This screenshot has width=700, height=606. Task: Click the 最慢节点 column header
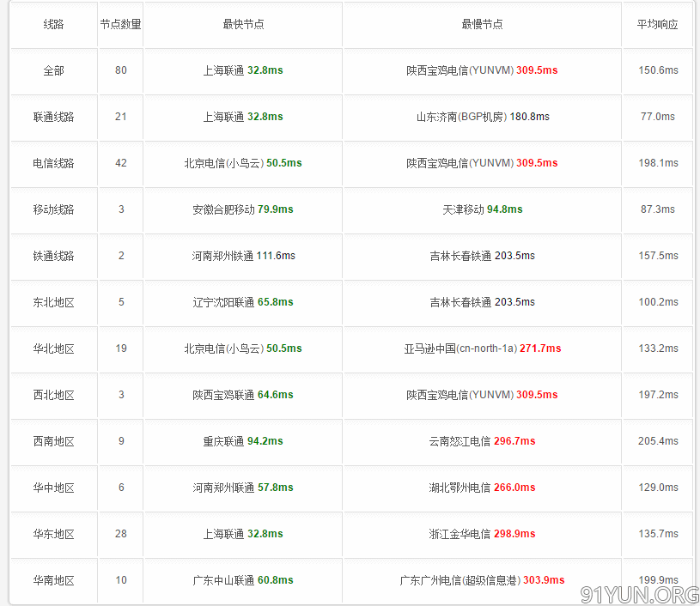point(482,24)
